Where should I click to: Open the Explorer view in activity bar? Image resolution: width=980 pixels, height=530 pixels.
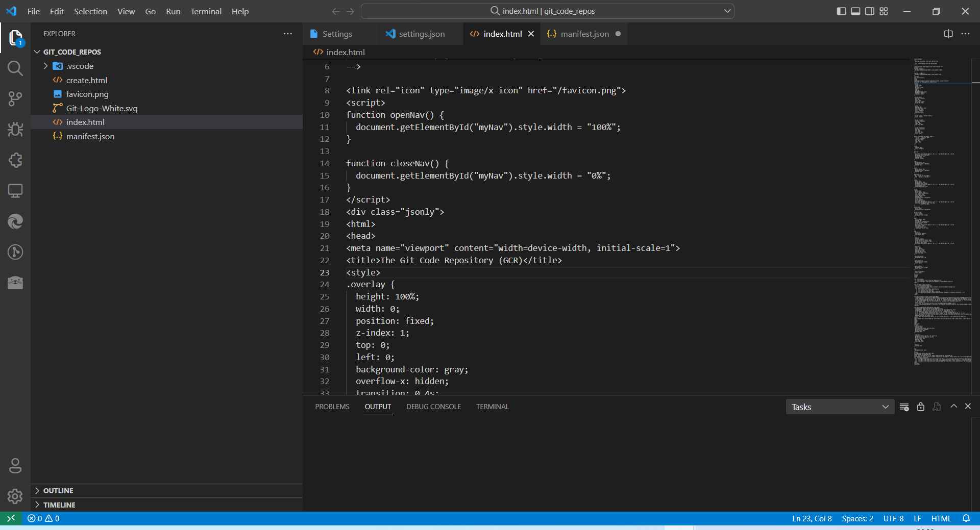(15, 38)
